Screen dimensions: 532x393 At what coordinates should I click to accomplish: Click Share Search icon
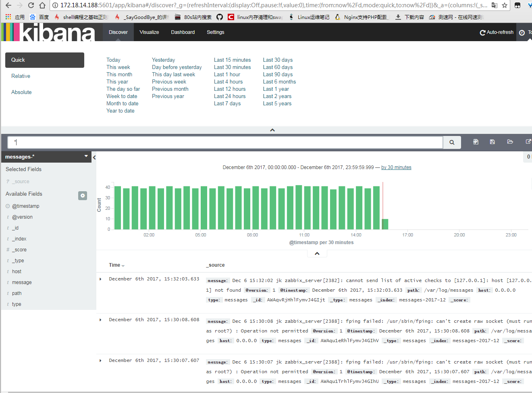(x=528, y=142)
